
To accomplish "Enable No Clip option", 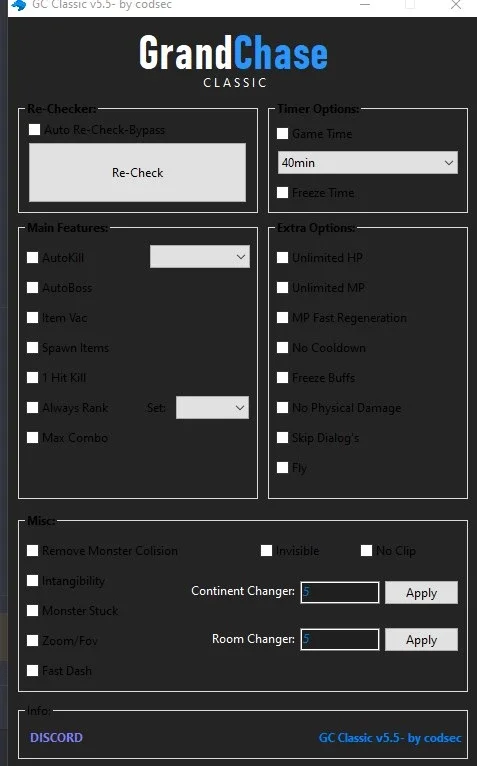I will click(367, 551).
